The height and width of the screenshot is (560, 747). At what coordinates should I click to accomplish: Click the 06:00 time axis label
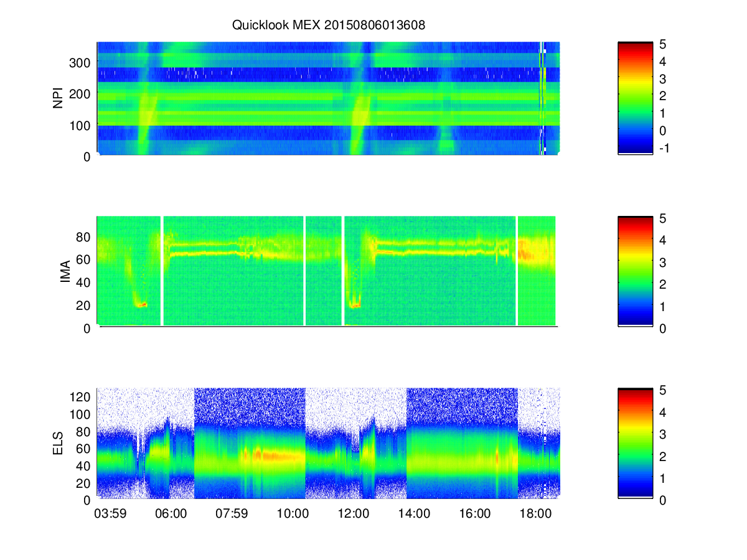[171, 514]
